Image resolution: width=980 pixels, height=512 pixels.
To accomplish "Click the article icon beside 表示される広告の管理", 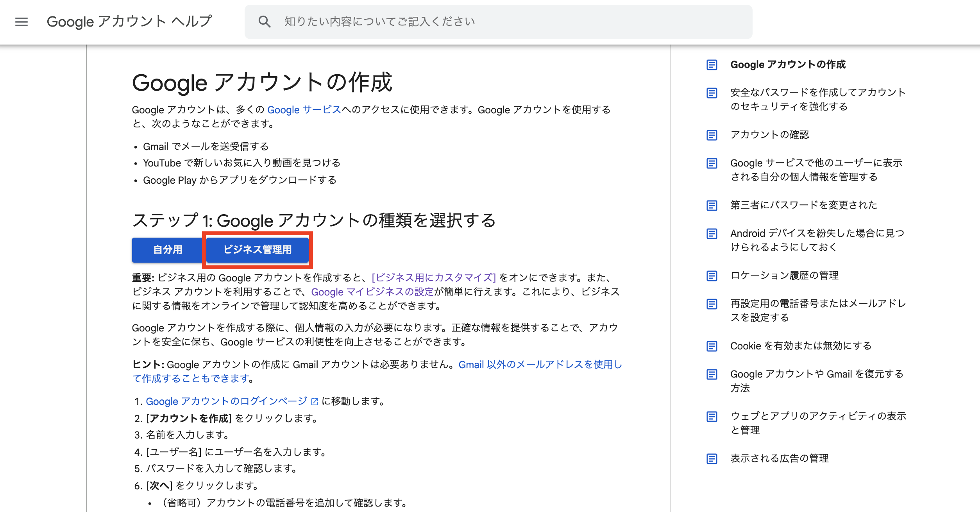I will click(711, 459).
